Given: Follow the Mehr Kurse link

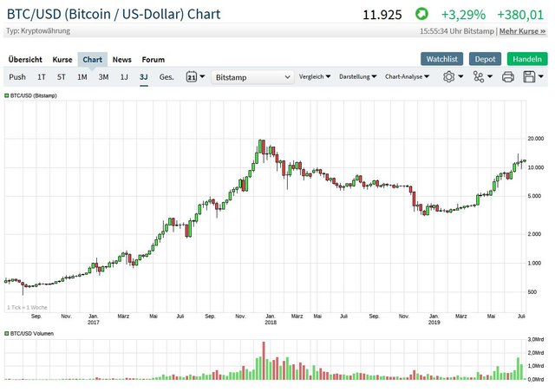Looking at the screenshot, I should point(524,30).
